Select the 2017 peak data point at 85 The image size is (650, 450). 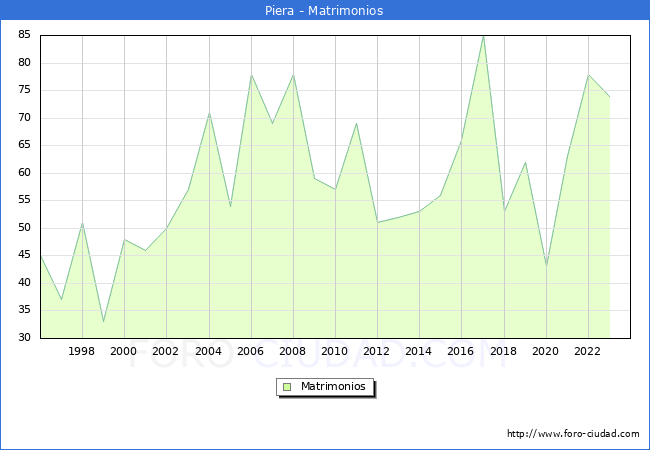[483, 36]
